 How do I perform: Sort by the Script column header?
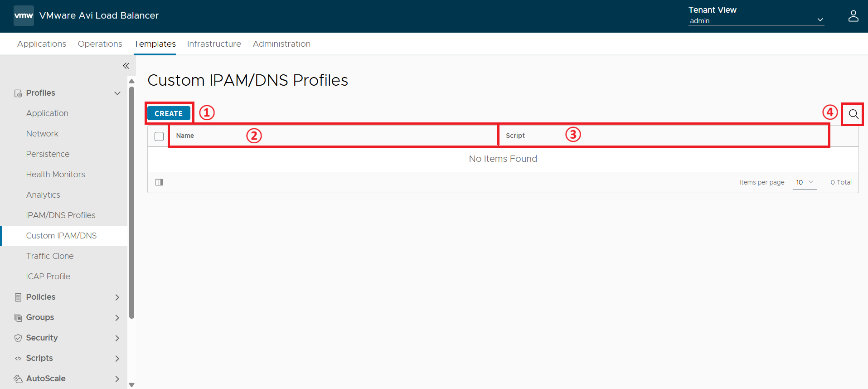tap(515, 136)
